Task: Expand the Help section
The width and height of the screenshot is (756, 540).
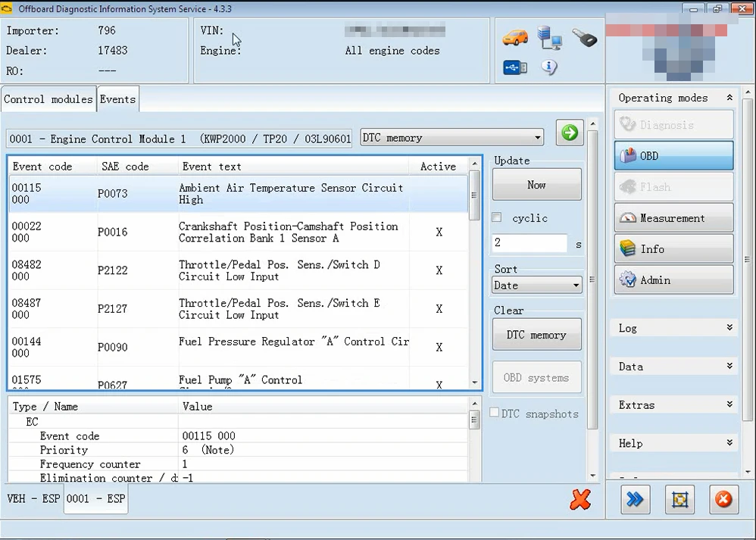Action: click(673, 443)
